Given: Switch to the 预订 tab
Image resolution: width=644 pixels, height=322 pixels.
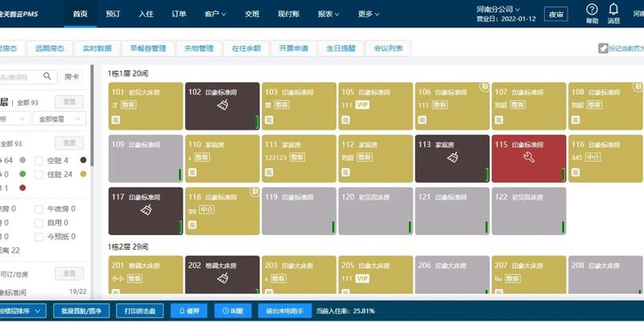Looking at the screenshot, I should [x=113, y=14].
